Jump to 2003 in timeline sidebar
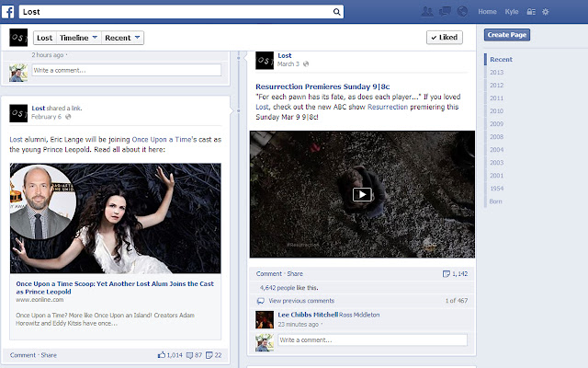588x368 pixels. (496, 163)
